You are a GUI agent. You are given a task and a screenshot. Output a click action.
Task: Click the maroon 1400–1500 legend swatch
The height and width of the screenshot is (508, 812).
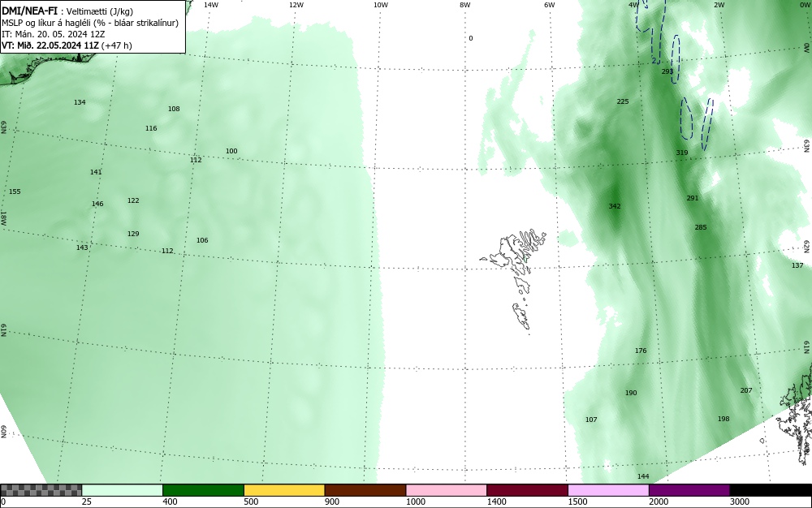click(527, 490)
